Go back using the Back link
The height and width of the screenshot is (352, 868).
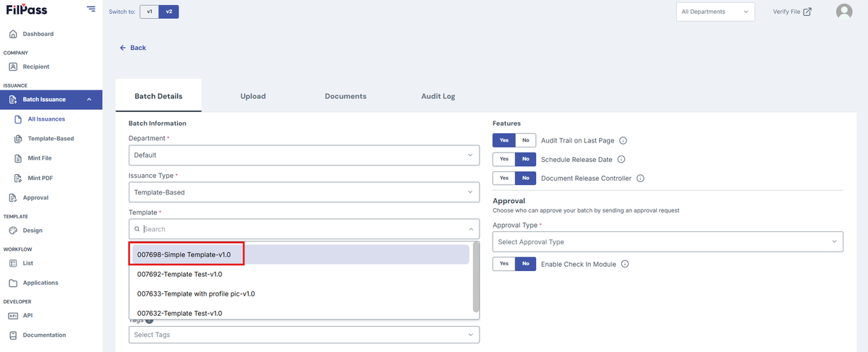[x=133, y=48]
